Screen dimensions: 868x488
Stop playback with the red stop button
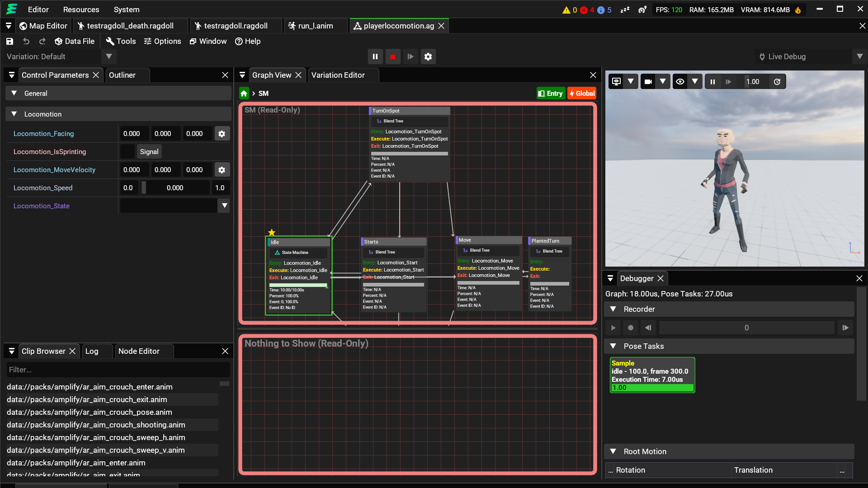click(392, 56)
